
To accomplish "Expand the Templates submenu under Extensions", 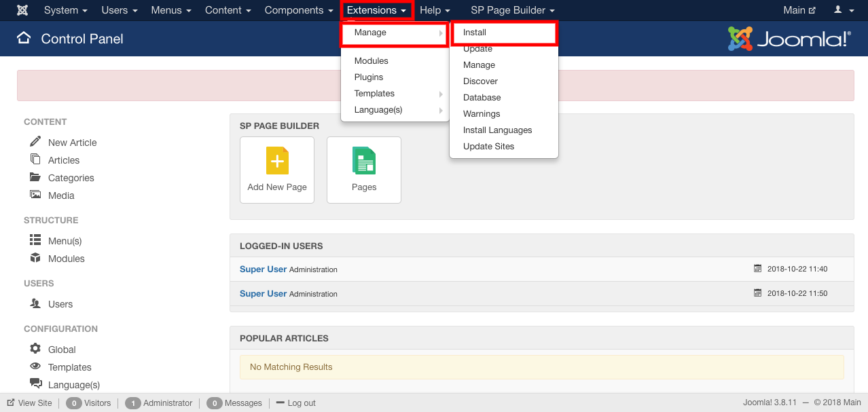I will coord(395,94).
